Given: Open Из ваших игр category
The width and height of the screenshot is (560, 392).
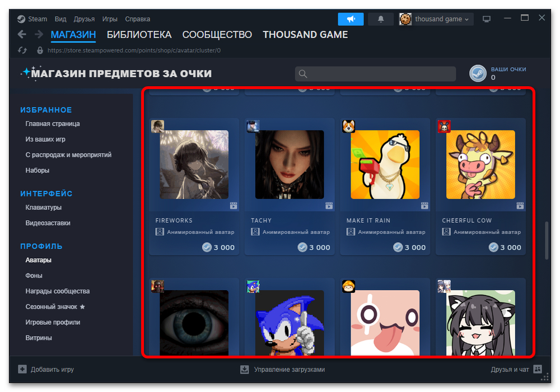Looking at the screenshot, I should point(45,139).
